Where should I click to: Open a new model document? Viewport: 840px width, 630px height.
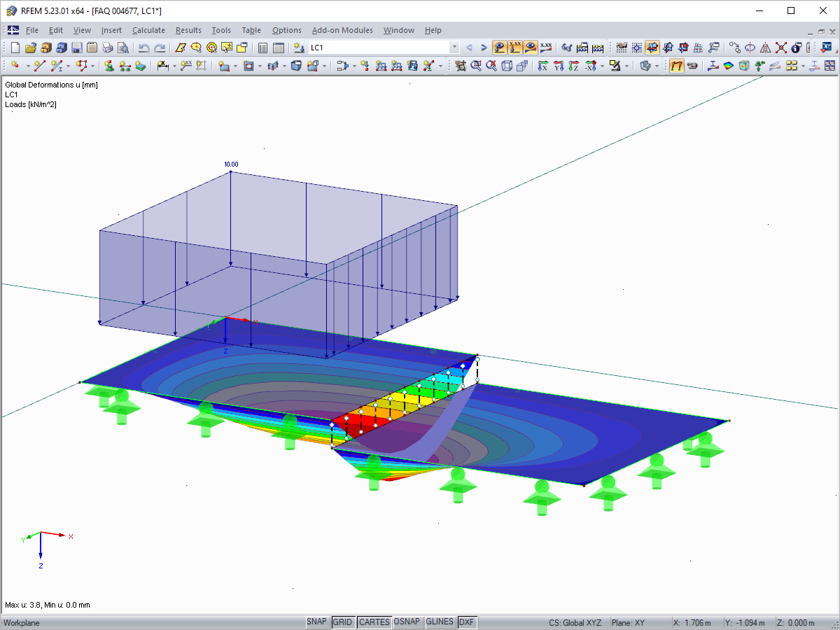click(x=14, y=48)
